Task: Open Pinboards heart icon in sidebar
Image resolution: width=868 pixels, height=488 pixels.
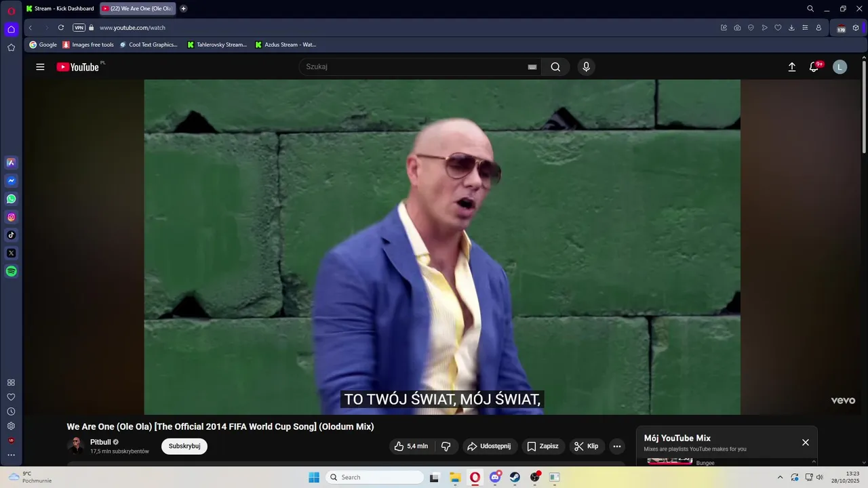Action: point(11,397)
